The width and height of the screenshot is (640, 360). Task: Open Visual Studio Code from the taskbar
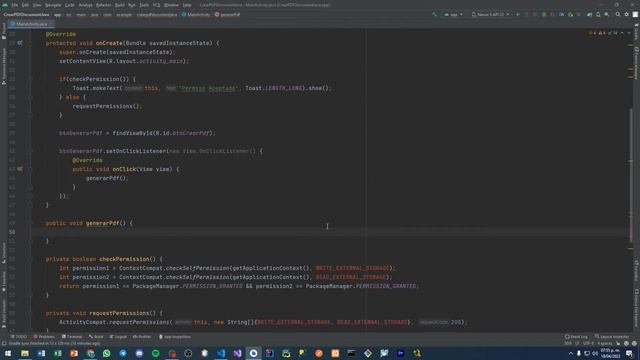tap(221, 353)
